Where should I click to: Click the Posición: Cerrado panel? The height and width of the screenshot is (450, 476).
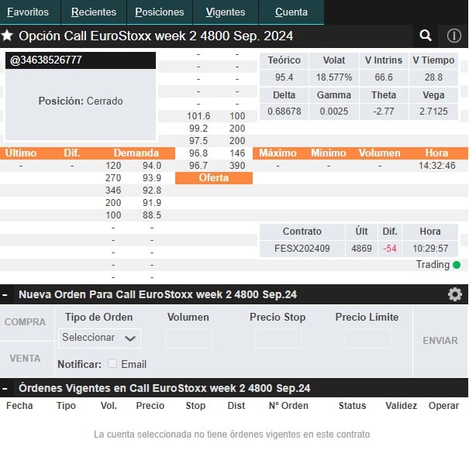coord(81,105)
